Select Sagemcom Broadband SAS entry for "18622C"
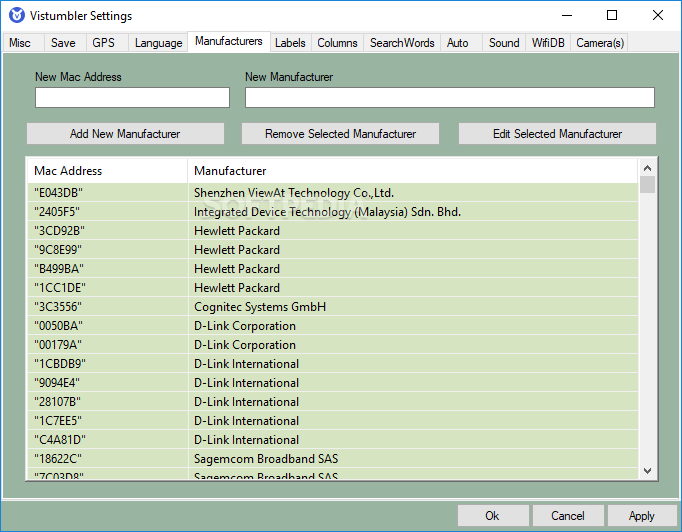 coord(266,458)
